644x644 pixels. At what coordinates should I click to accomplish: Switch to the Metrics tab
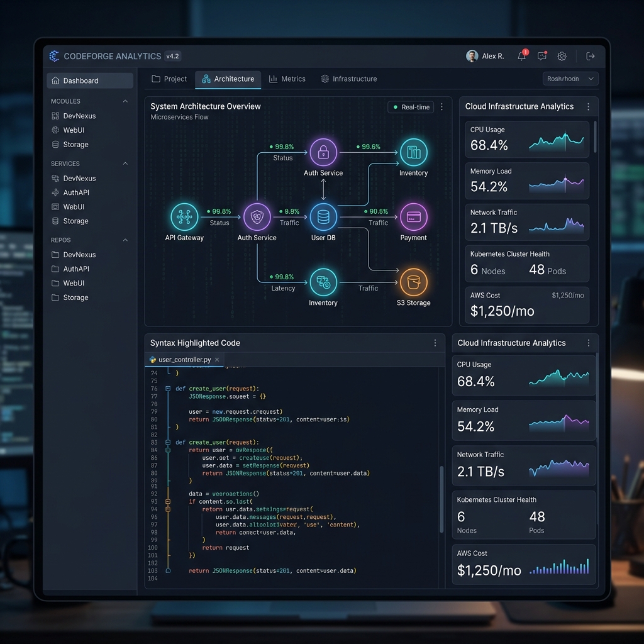(287, 79)
